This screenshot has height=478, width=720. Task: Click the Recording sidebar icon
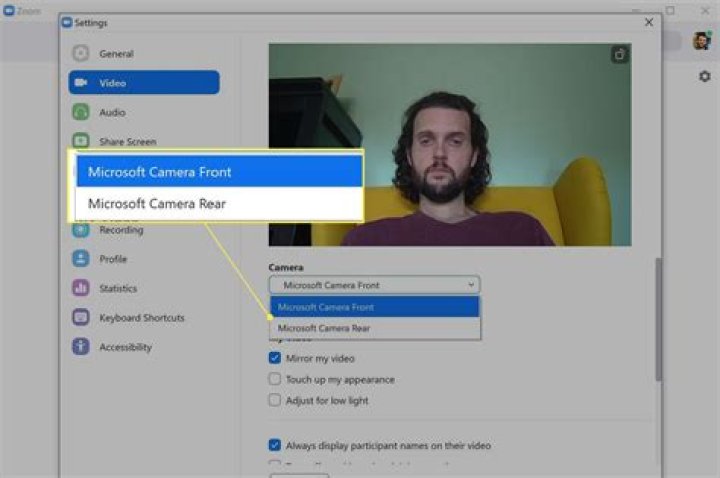point(81,230)
